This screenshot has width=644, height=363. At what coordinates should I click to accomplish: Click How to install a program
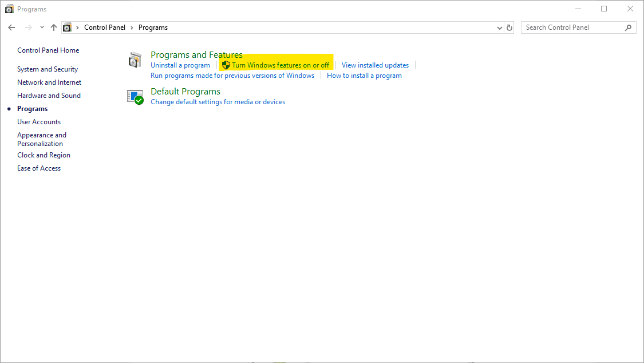364,76
